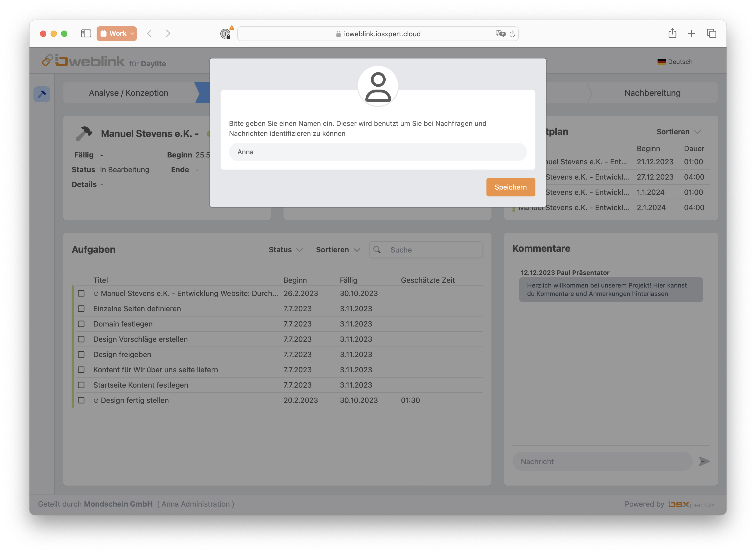This screenshot has height=554, width=756.
Task: Open the privacy report shield icon
Action: pyautogui.click(x=225, y=34)
